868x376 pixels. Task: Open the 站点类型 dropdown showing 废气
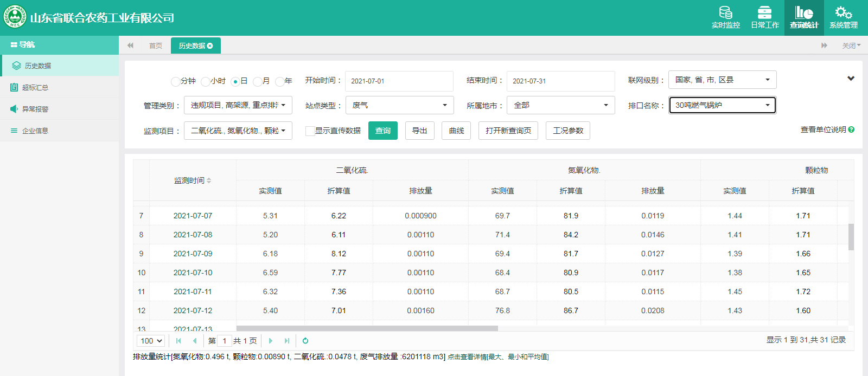coord(399,105)
